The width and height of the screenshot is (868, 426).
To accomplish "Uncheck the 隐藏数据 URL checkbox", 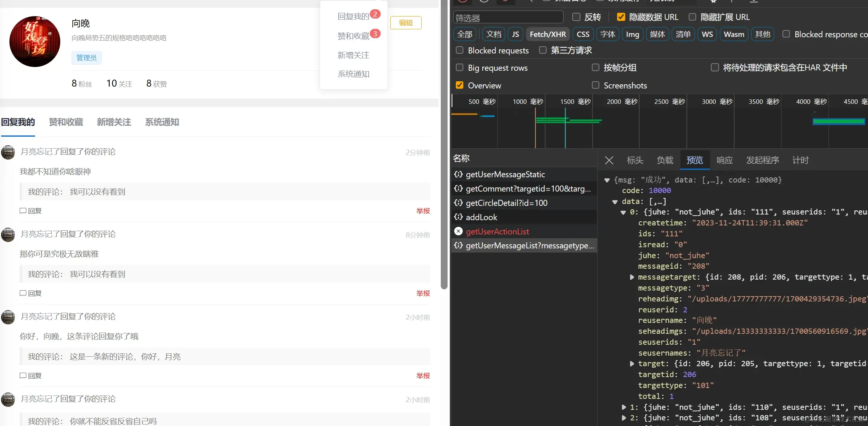I will tap(621, 17).
